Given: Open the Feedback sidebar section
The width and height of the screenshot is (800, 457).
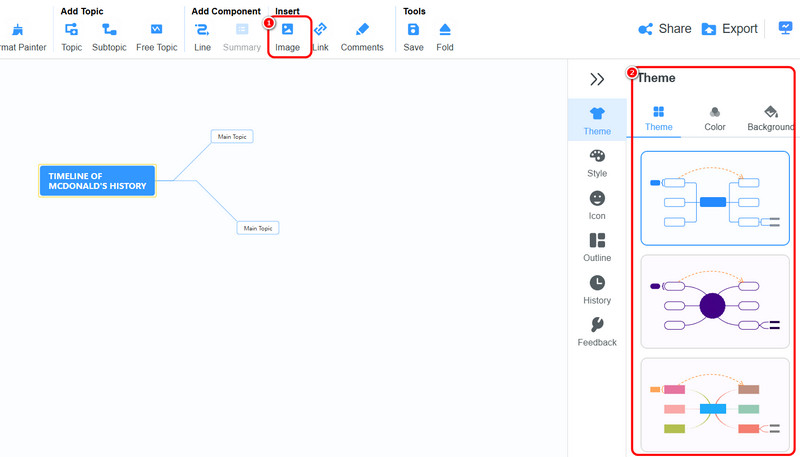Looking at the screenshot, I should point(597,332).
